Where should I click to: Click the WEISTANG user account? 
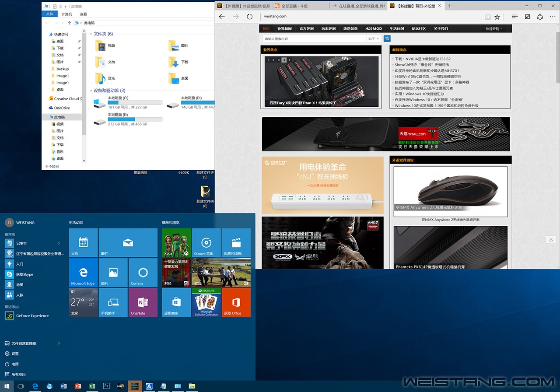[20, 222]
